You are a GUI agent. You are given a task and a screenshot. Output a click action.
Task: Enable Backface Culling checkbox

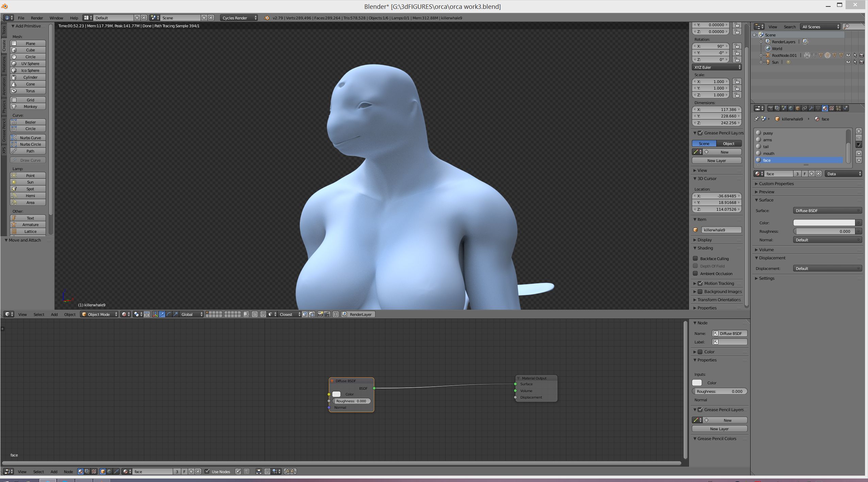[696, 258]
